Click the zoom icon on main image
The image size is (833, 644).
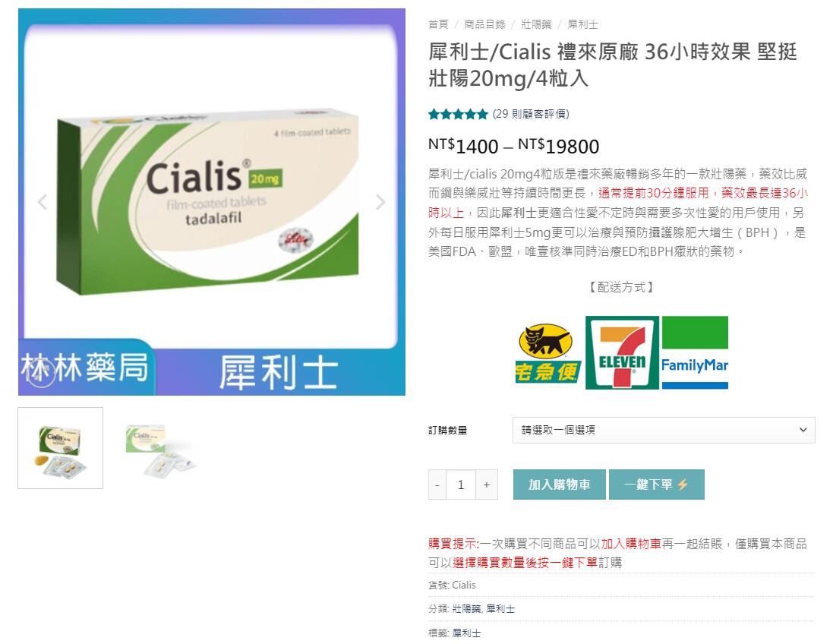pos(42,373)
